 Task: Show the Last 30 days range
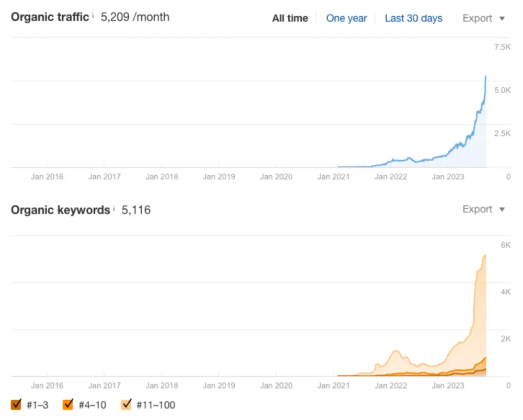click(x=413, y=18)
